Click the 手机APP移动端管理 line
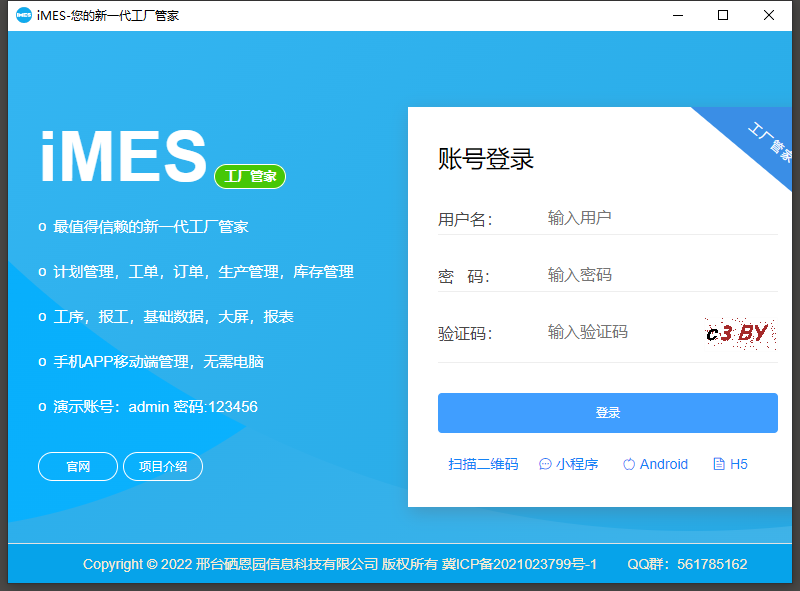The image size is (800, 591). 158,362
